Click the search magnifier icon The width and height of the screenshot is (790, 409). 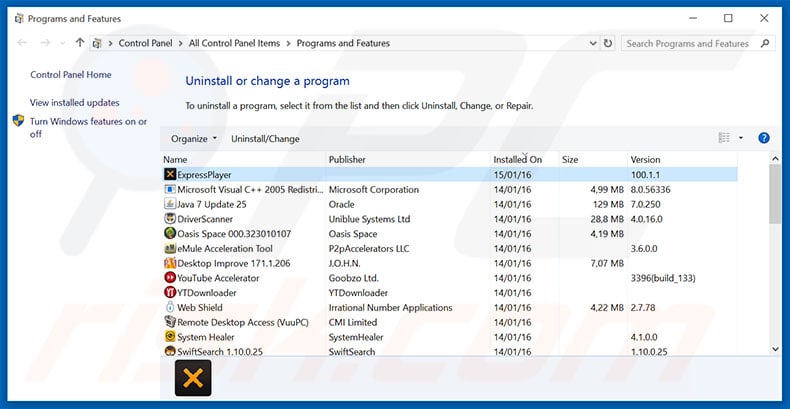765,43
